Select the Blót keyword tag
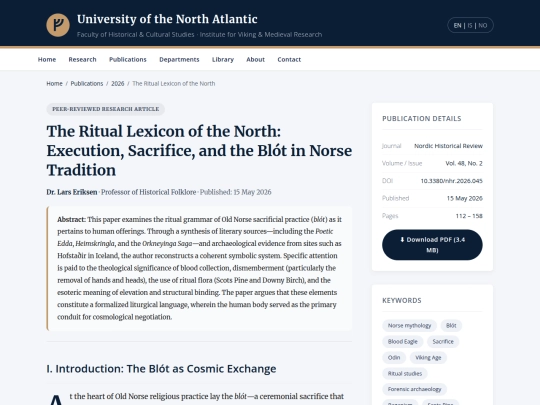The height and width of the screenshot is (405, 540). [x=451, y=325]
